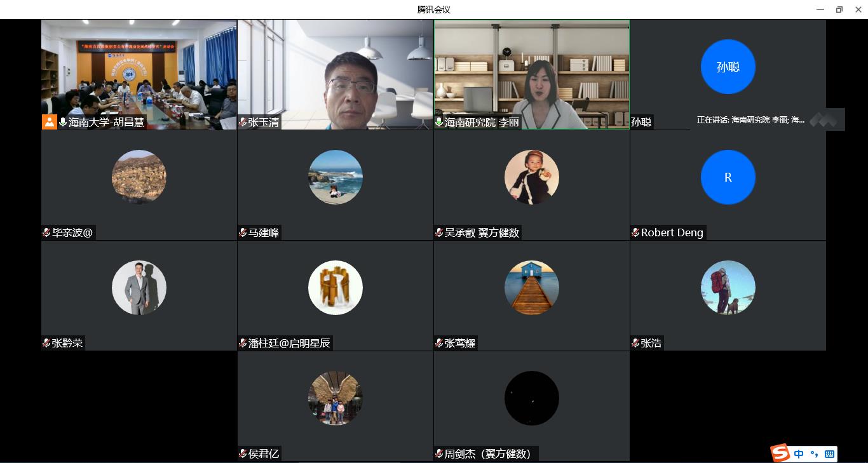This screenshot has height=463, width=868.
Task: Click the 周剑杰（翼方健数）black avatar
Action: 531,398
